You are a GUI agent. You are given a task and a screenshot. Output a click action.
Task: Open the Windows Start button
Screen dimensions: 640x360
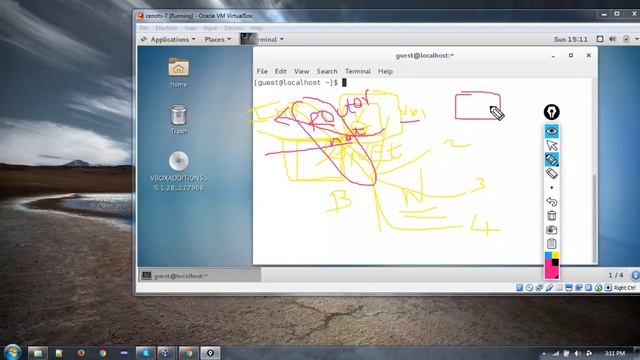(x=12, y=352)
